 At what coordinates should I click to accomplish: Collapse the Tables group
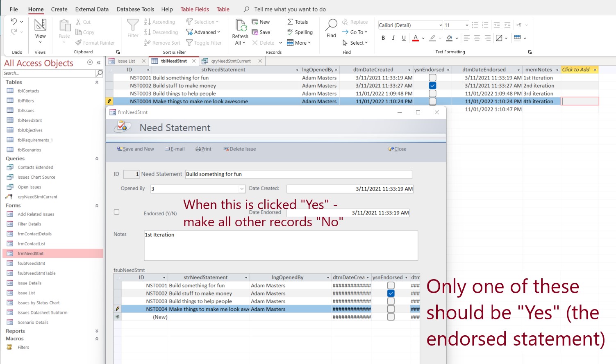[97, 82]
